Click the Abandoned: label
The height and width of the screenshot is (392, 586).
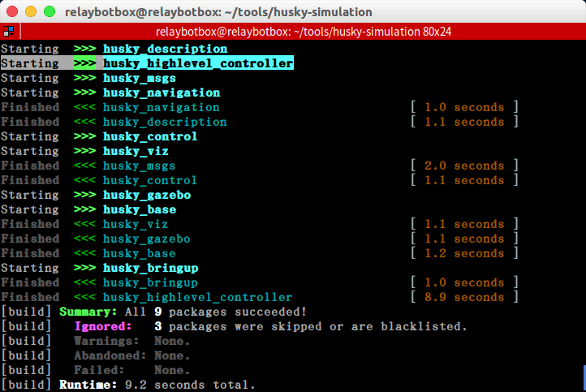110,355
